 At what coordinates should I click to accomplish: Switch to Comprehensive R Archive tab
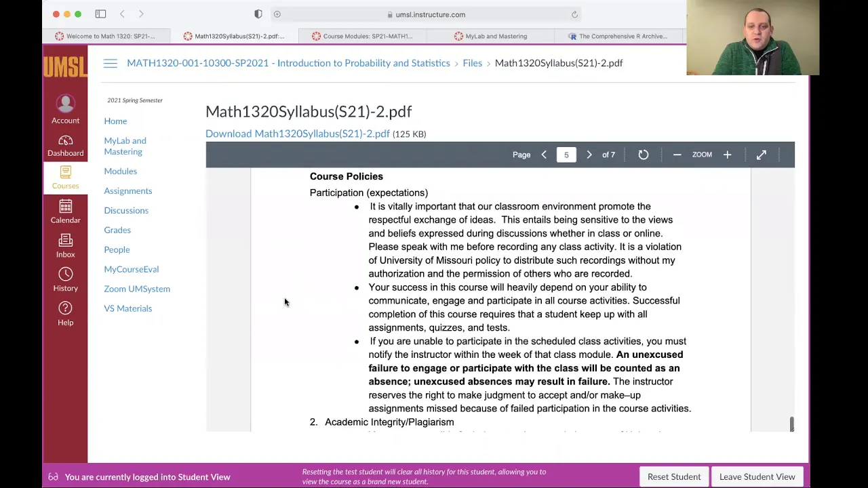point(618,36)
